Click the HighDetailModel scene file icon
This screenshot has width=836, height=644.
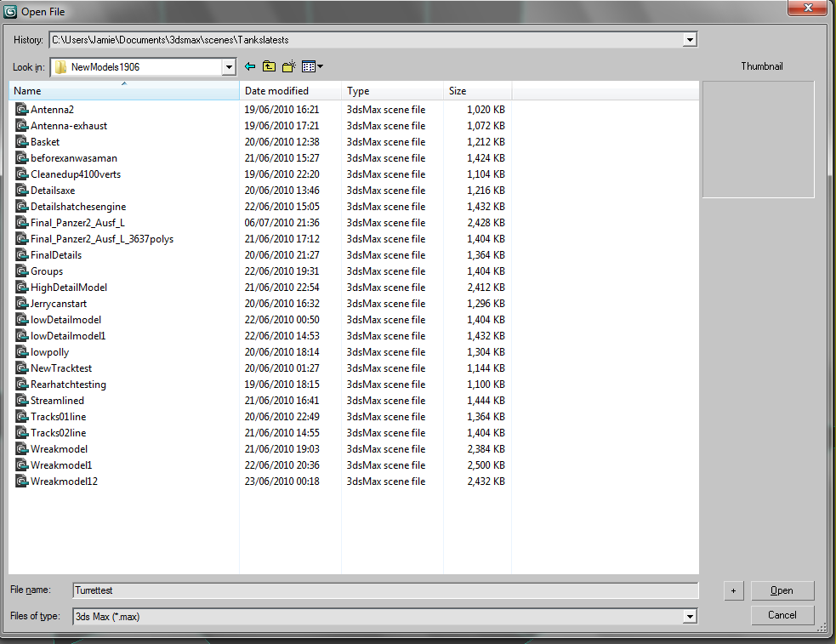point(22,288)
